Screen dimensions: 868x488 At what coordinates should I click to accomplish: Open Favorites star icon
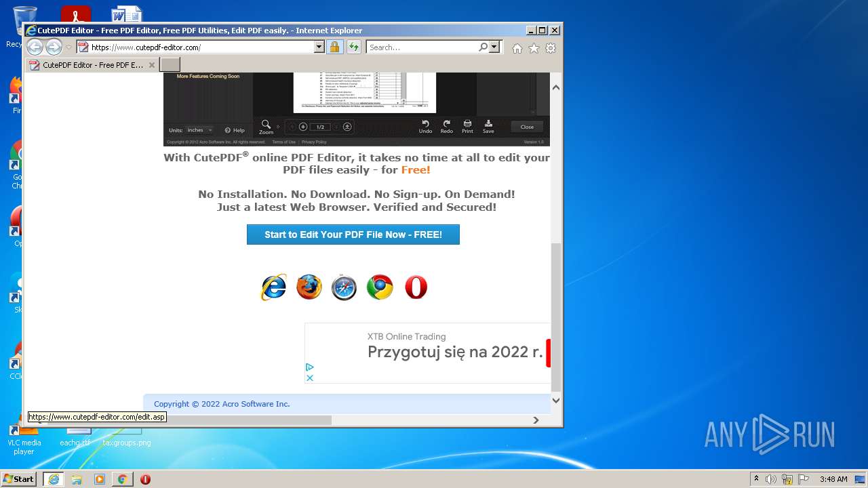pos(534,48)
